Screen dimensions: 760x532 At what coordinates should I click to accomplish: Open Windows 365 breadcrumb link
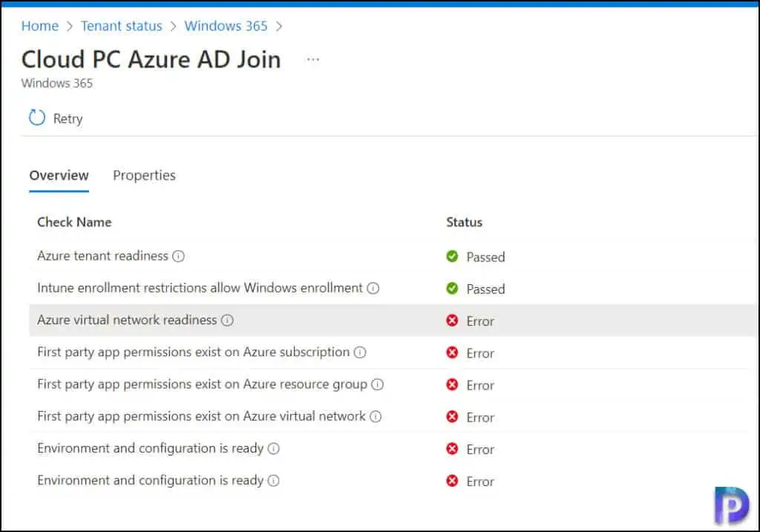pos(226,26)
